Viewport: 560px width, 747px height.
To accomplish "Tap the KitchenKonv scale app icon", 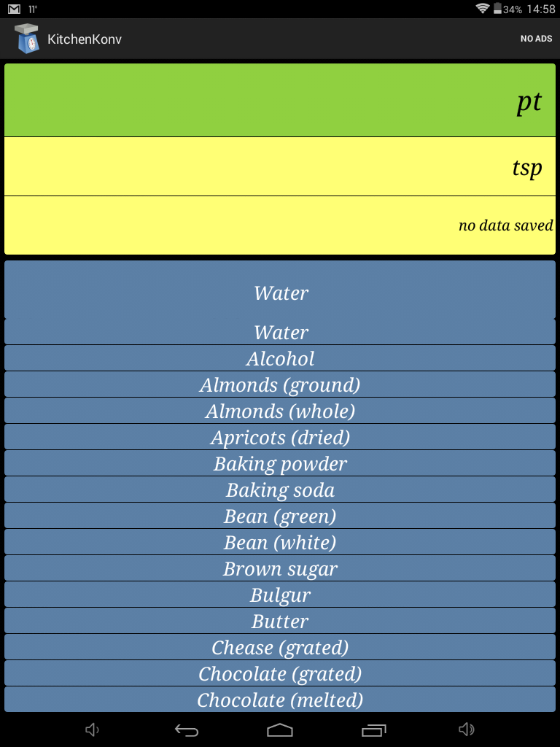I will point(28,39).
